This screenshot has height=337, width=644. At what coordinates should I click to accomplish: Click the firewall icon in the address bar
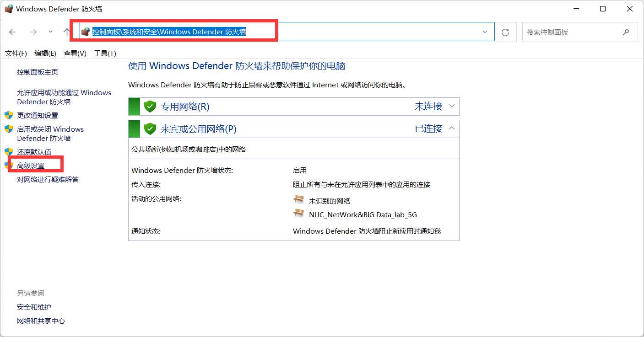point(85,32)
